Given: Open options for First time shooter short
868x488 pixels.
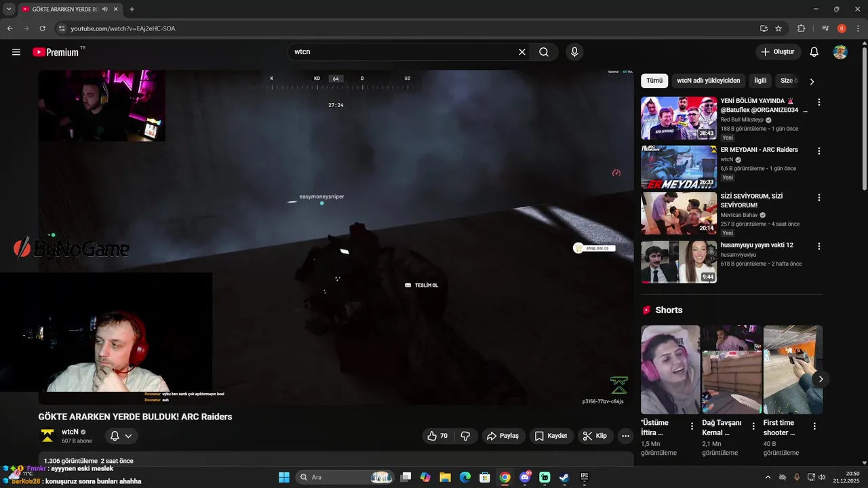Looking at the screenshot, I should [814, 426].
